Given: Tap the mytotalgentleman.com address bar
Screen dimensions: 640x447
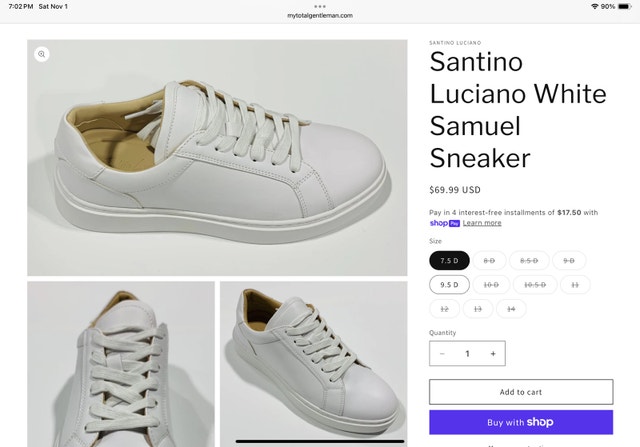Looking at the screenshot, I should (320, 16).
